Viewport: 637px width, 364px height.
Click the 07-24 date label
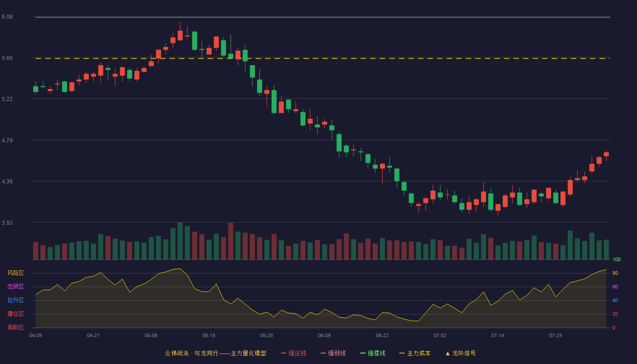tap(556, 335)
